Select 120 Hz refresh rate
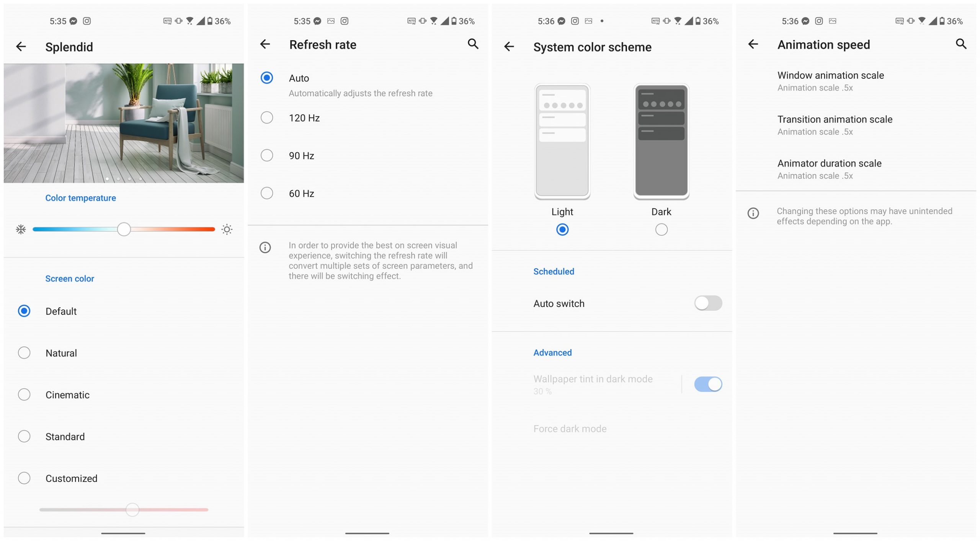This screenshot has width=980, height=541. click(x=267, y=117)
